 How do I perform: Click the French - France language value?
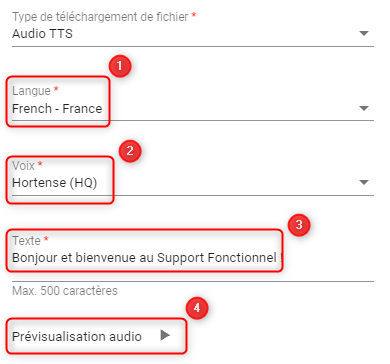(x=57, y=109)
